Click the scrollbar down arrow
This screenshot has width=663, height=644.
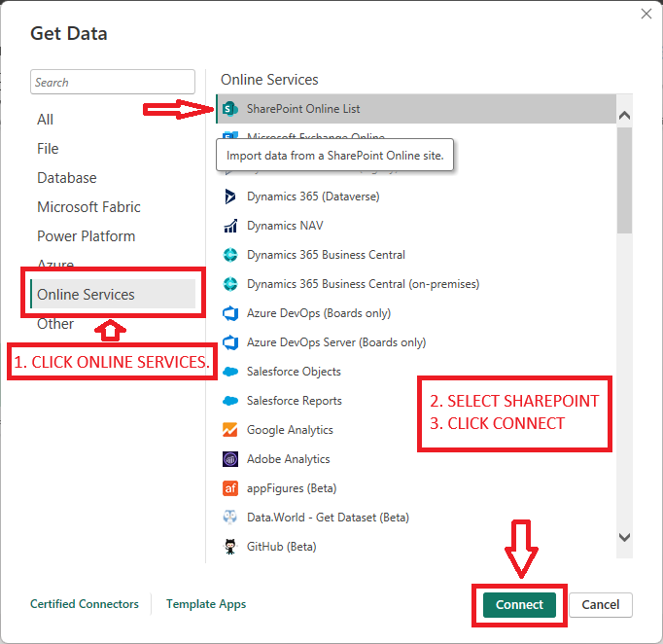(x=624, y=537)
